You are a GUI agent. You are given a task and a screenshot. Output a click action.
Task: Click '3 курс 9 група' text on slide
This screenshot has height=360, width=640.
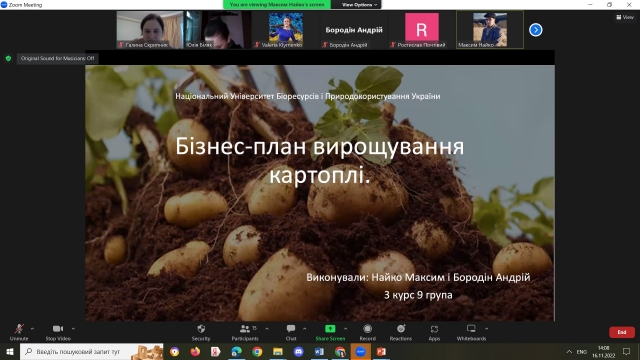click(x=418, y=295)
